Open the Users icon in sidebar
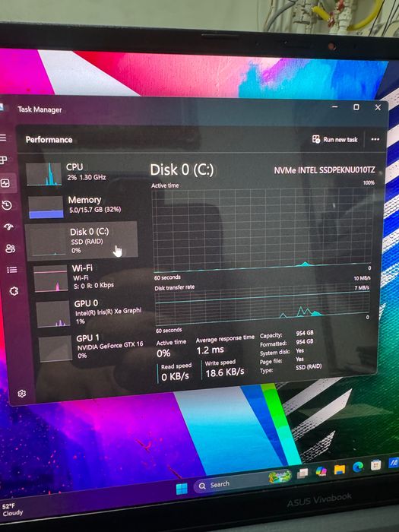This screenshot has width=399, height=532. (x=11, y=249)
